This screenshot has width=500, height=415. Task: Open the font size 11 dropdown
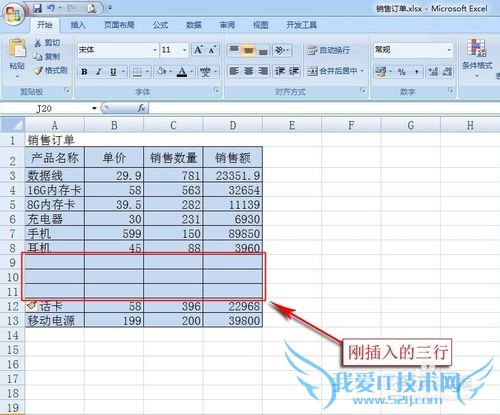click(x=184, y=50)
